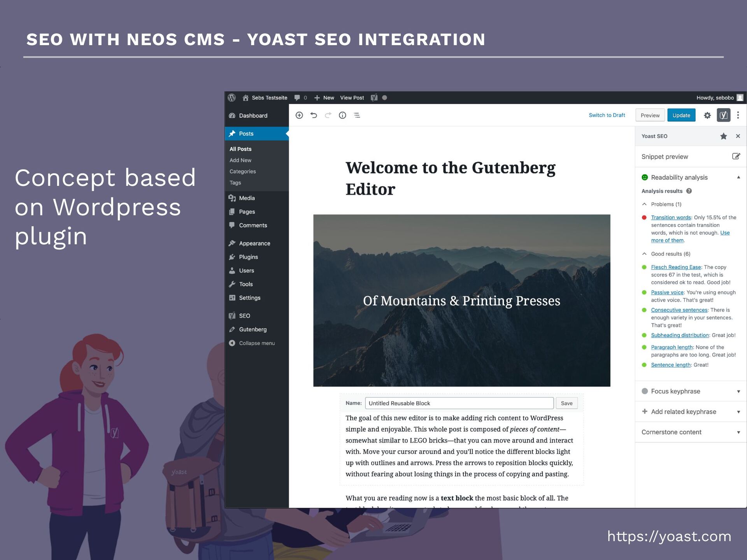Screen dimensions: 747x560
Task: Click the Add block plus icon
Action: pos(299,115)
